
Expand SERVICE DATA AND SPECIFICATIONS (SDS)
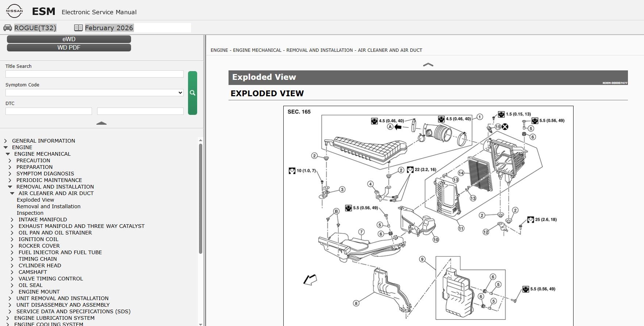point(10,311)
